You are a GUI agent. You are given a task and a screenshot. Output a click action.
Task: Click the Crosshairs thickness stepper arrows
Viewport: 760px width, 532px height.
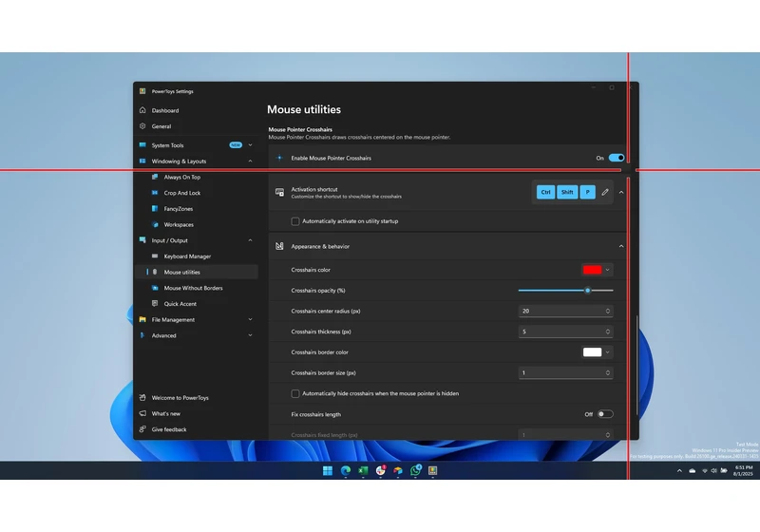[x=608, y=332]
